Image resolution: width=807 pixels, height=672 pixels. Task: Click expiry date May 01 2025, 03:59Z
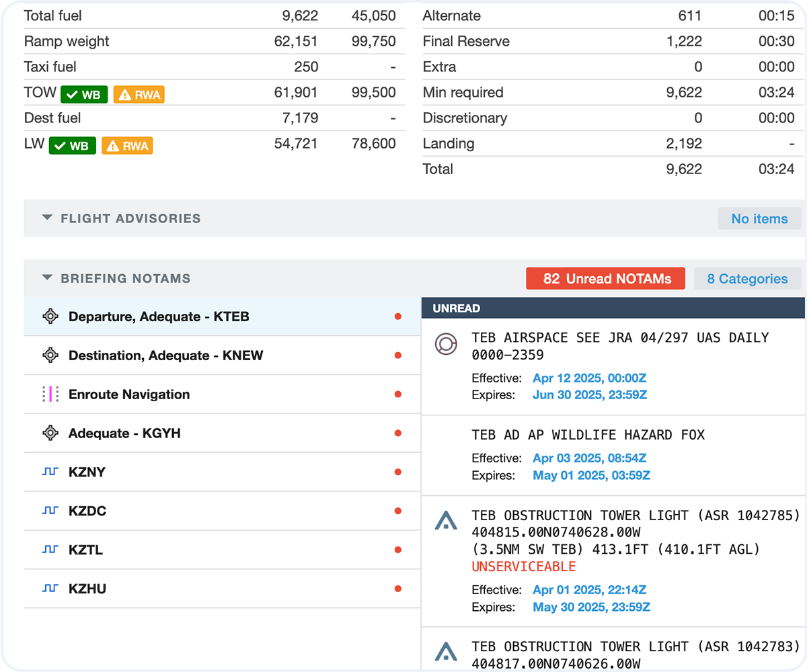591,475
